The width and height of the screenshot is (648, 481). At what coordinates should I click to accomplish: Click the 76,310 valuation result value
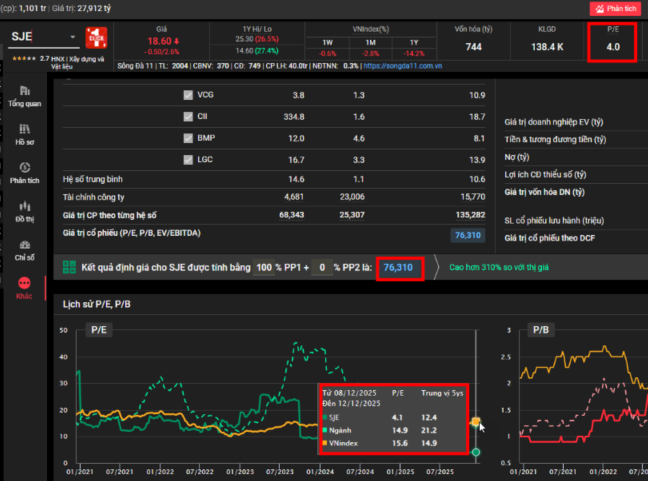pos(398,267)
